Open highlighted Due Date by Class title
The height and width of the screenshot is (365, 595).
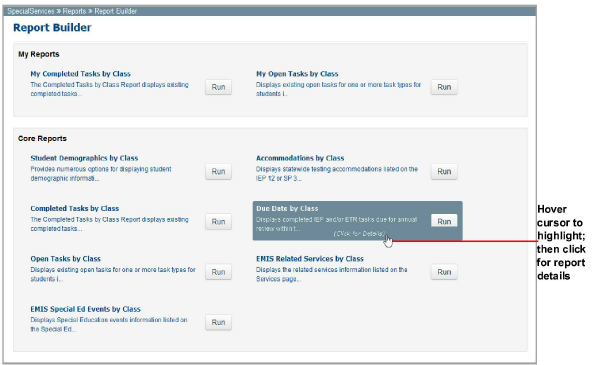(287, 209)
